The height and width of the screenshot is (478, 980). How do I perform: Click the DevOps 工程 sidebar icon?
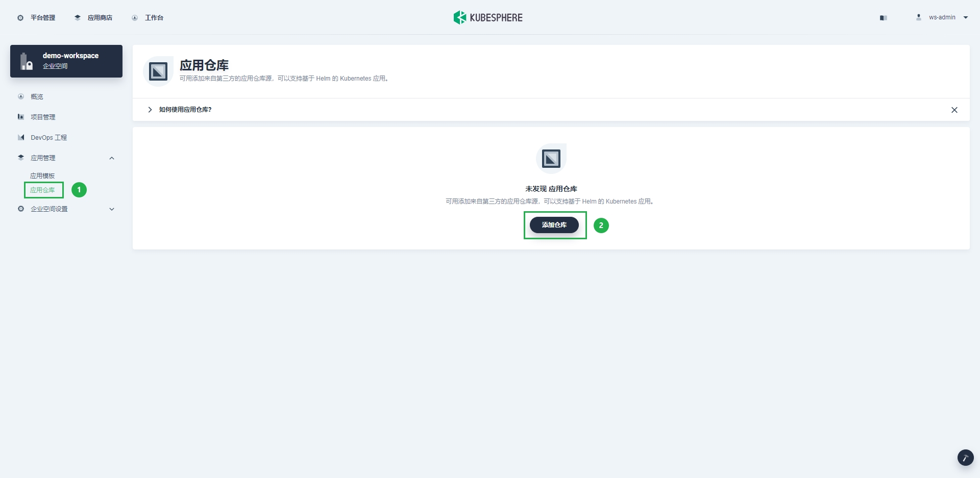tap(21, 137)
